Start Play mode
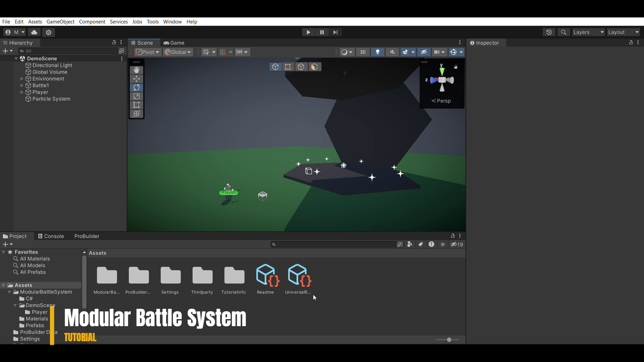The width and height of the screenshot is (644, 362). click(x=308, y=32)
